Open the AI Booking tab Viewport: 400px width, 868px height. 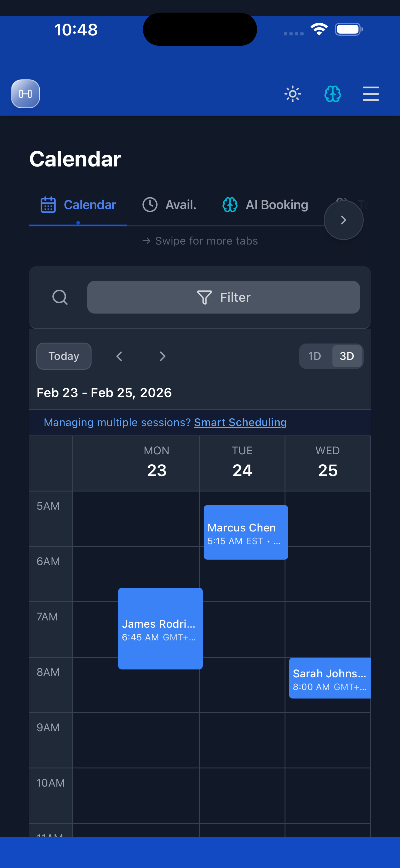click(277, 204)
